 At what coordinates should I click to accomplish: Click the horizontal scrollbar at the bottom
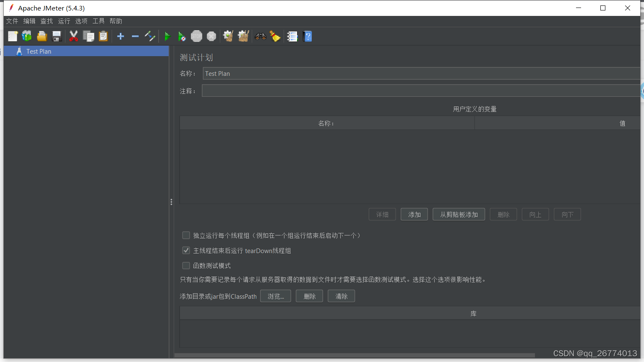(x=355, y=355)
